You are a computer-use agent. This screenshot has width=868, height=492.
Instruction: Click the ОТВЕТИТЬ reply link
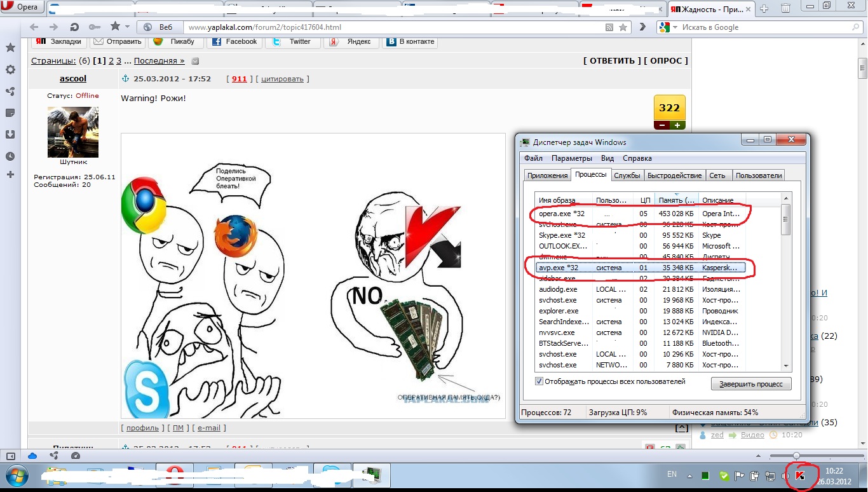[613, 61]
